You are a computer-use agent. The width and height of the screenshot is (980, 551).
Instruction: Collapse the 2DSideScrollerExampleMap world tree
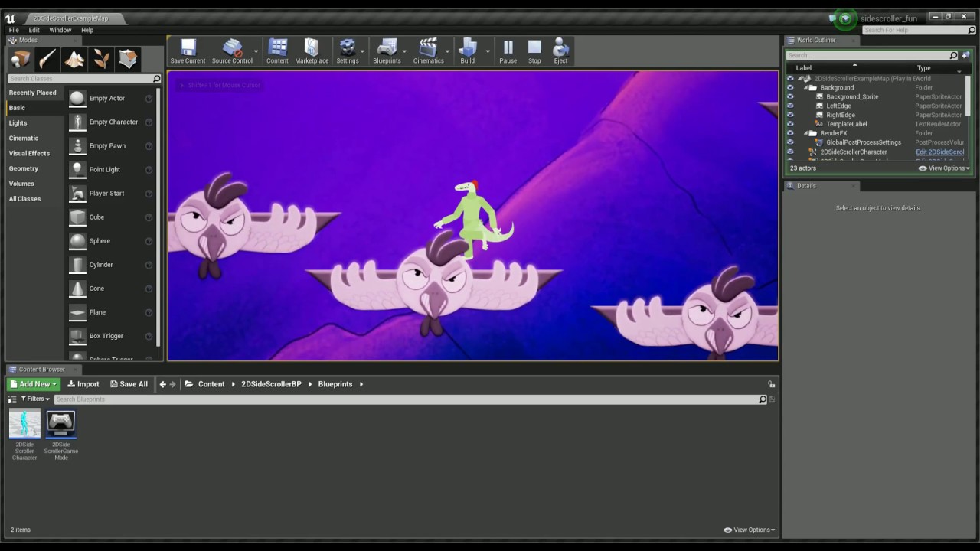point(799,79)
